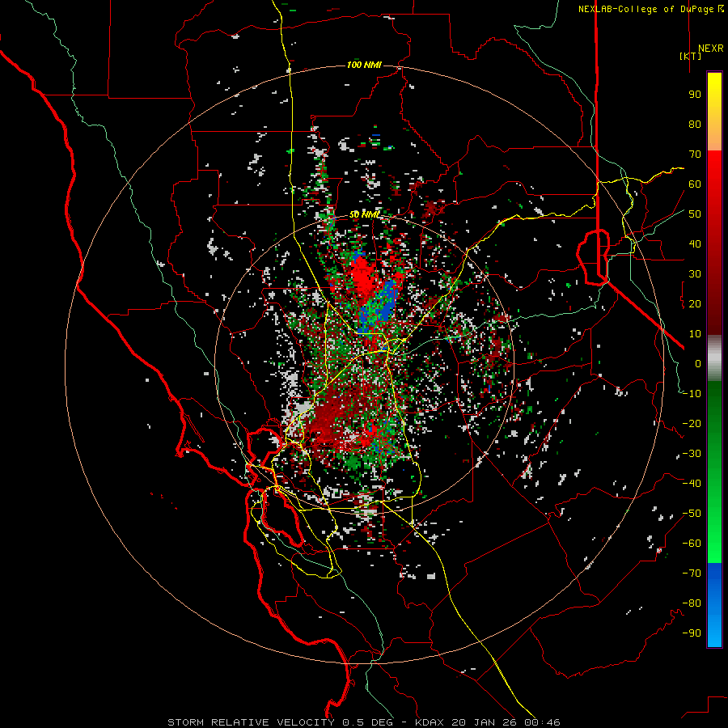Click the -60 value on the velocity scale
The image size is (728, 728).
[692, 544]
